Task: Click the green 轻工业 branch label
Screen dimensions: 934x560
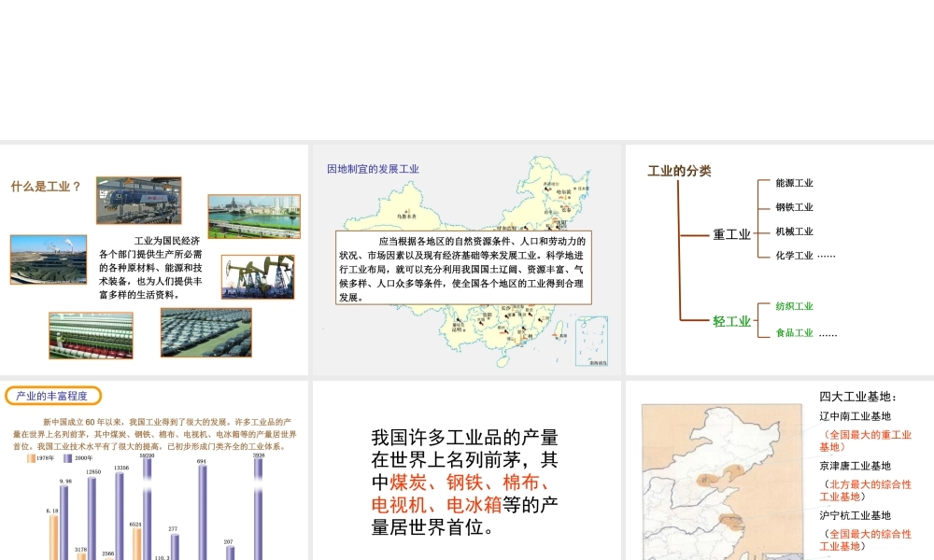Action: tap(731, 321)
